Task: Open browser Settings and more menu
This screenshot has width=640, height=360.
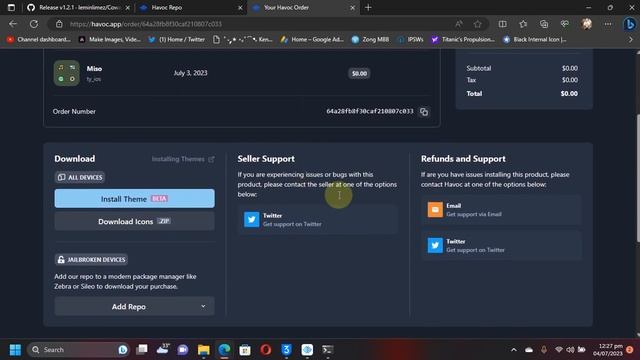Action: point(608,24)
